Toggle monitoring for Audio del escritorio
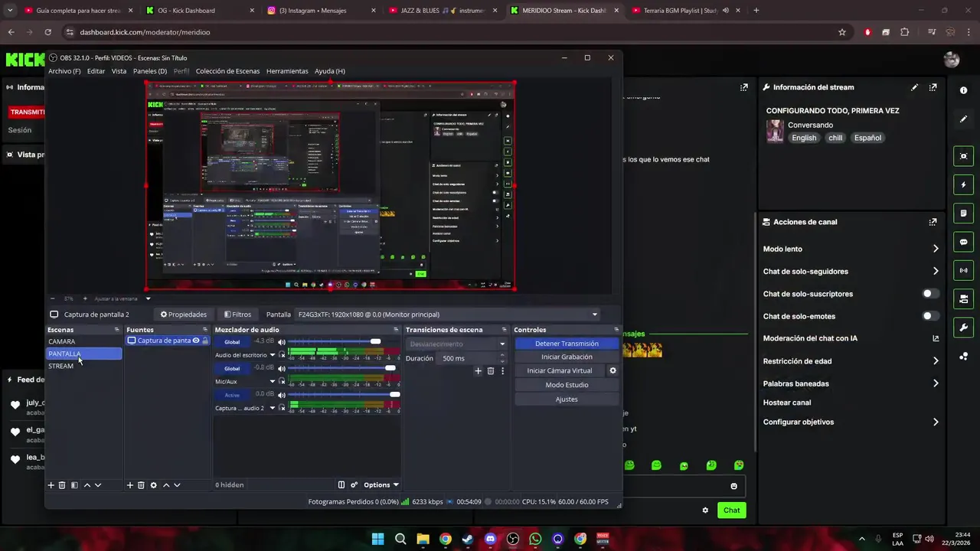Image resolution: width=980 pixels, height=551 pixels. click(282, 355)
